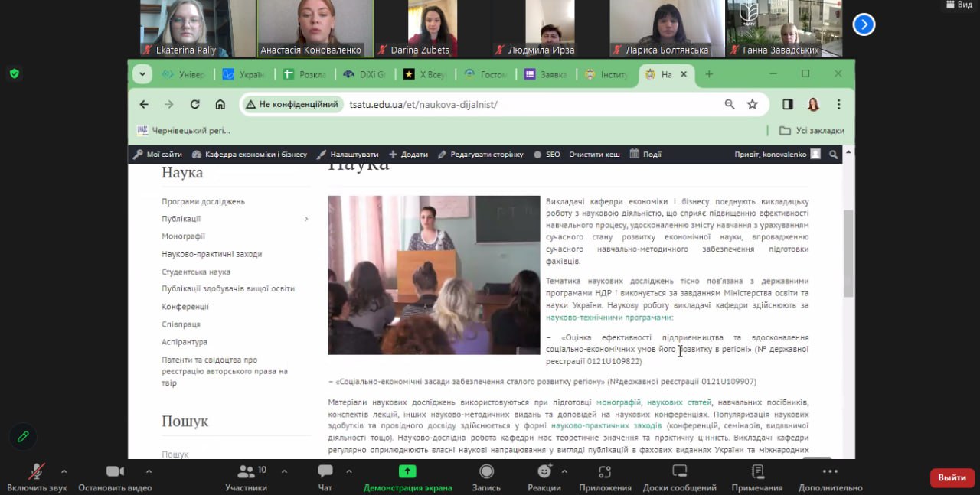Click Очистити кеш in admin bar

coord(594,154)
